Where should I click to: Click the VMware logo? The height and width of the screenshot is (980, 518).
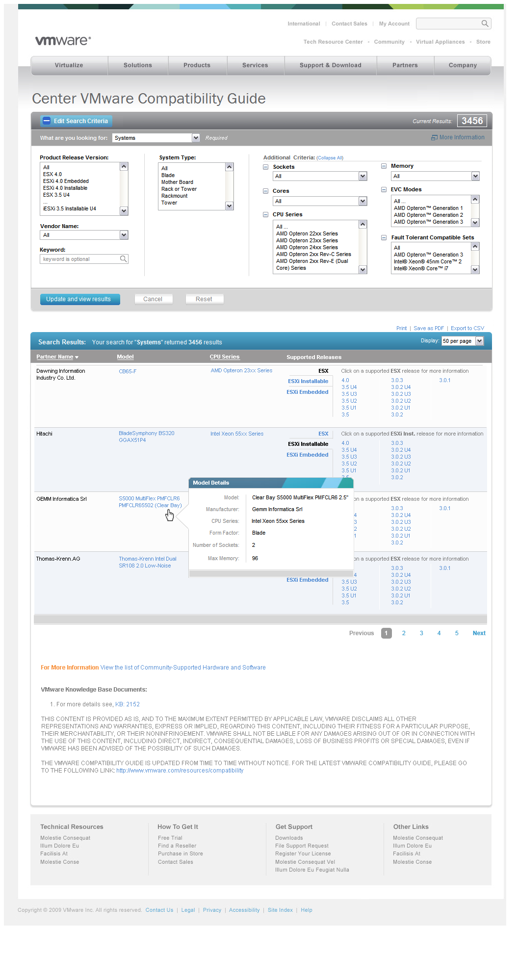(x=63, y=41)
